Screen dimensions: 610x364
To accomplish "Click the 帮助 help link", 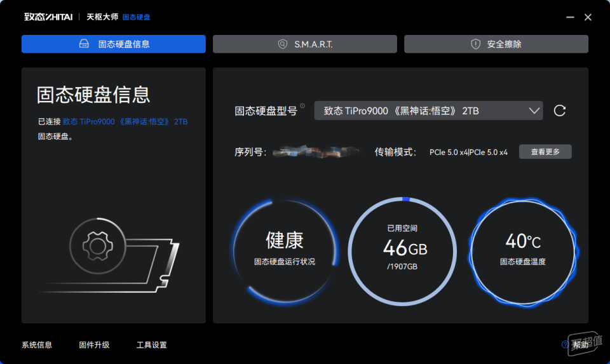I will (579, 344).
